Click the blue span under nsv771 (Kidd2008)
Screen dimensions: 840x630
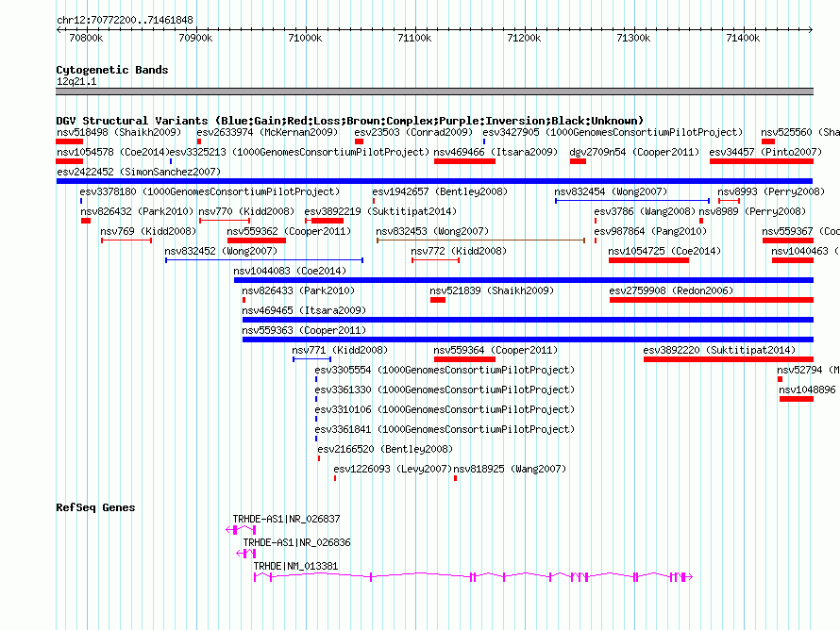[311, 359]
